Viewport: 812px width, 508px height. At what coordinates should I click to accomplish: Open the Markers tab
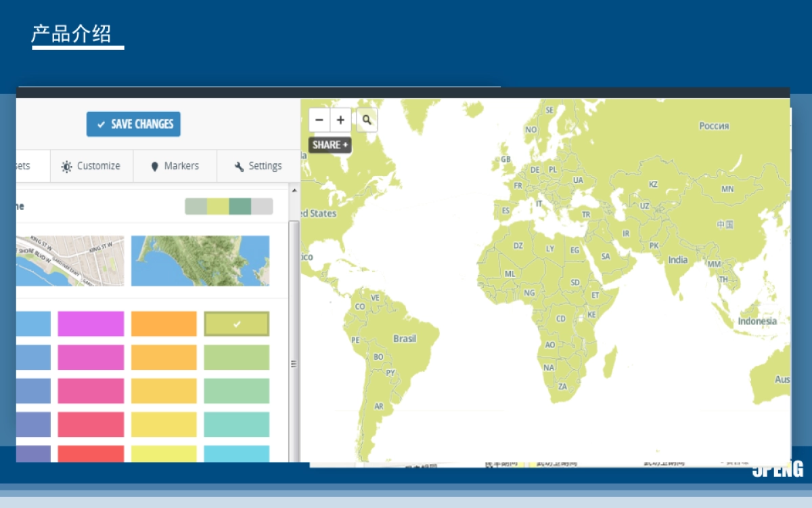point(175,166)
